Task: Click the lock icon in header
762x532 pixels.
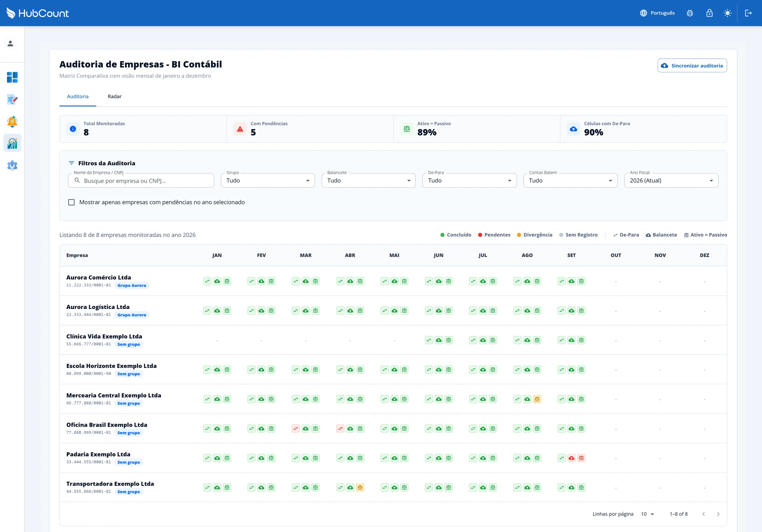Action: pos(709,13)
